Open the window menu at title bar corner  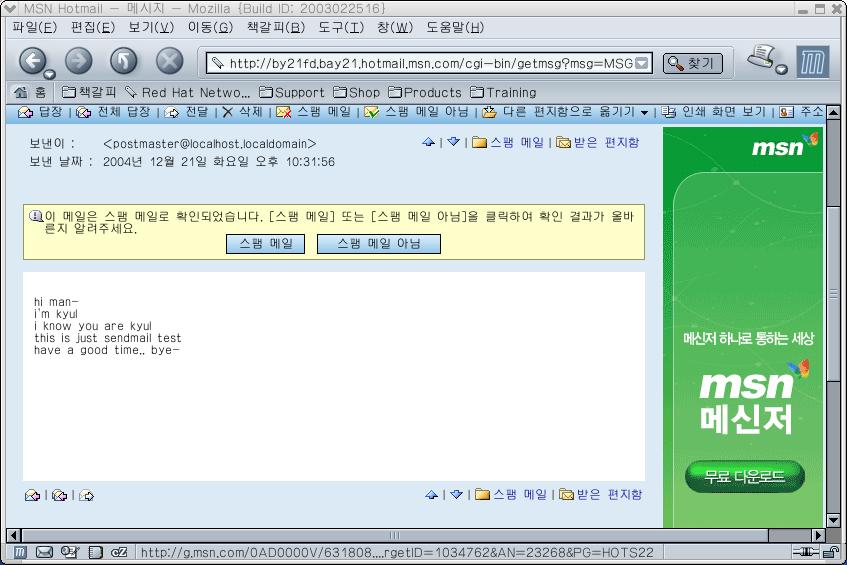[x=9, y=8]
